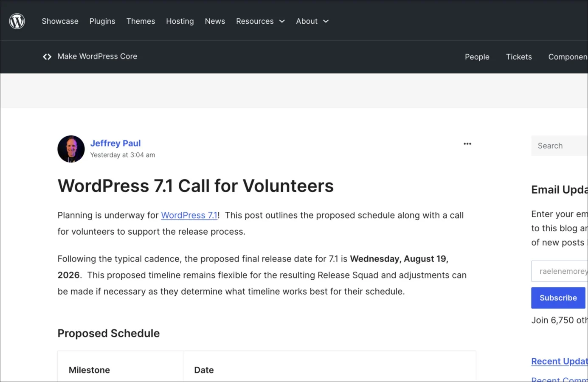The image size is (588, 382).
Task: Open the Showcase menu item
Action: 60,21
